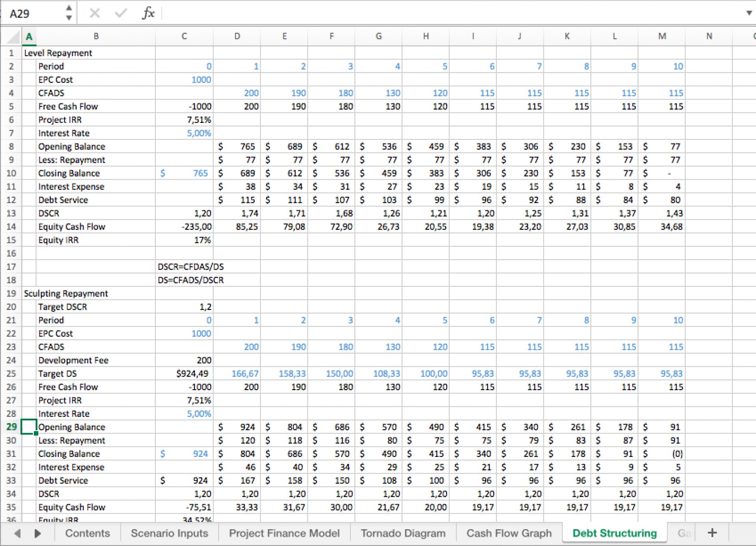Click the '79,08' Equity Cash Flow cell
This screenshot has height=546, width=756.
pyautogui.click(x=284, y=227)
